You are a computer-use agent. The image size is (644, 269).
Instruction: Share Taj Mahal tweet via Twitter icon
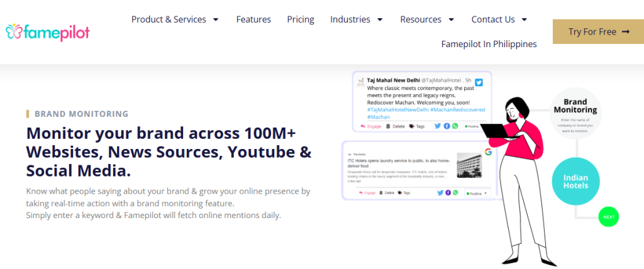[x=438, y=126]
